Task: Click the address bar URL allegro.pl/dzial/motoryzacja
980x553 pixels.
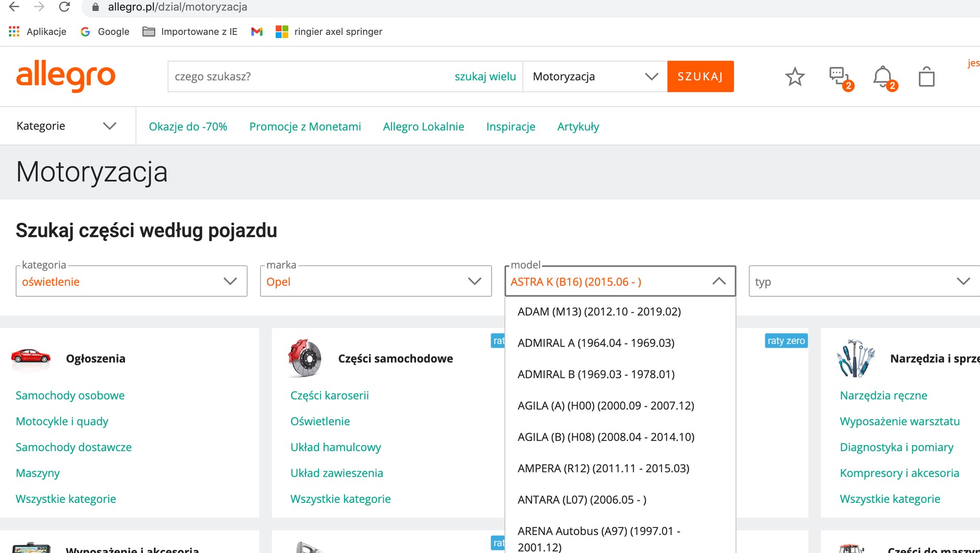Action: (177, 7)
